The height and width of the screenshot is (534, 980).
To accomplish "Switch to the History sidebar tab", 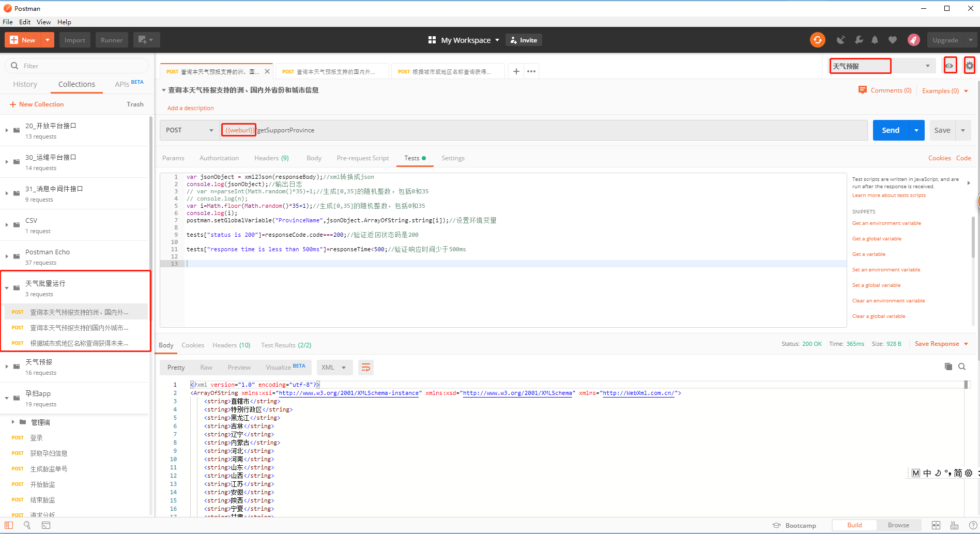I will pos(25,84).
